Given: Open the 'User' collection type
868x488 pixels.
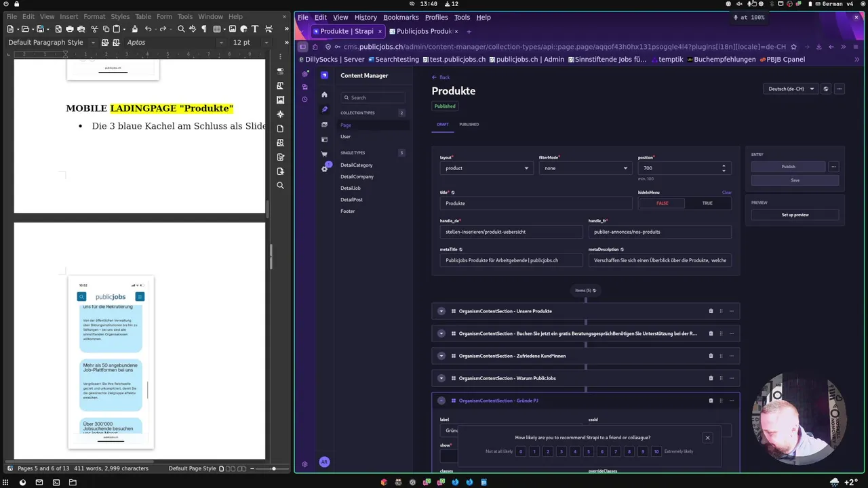Looking at the screenshot, I should pos(345,136).
